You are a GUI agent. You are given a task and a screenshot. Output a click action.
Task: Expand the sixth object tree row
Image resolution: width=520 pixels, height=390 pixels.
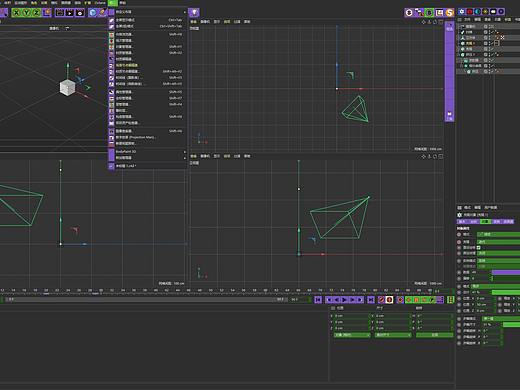459,55
